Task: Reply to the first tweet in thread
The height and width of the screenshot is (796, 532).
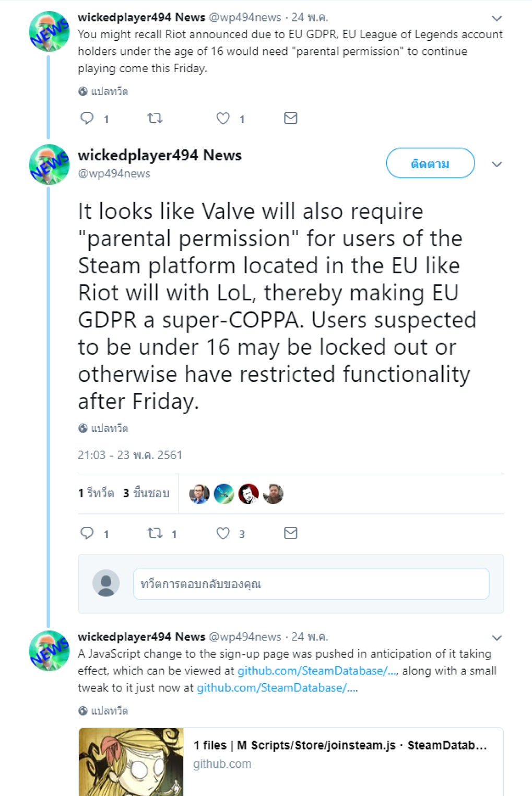Action: click(87, 119)
